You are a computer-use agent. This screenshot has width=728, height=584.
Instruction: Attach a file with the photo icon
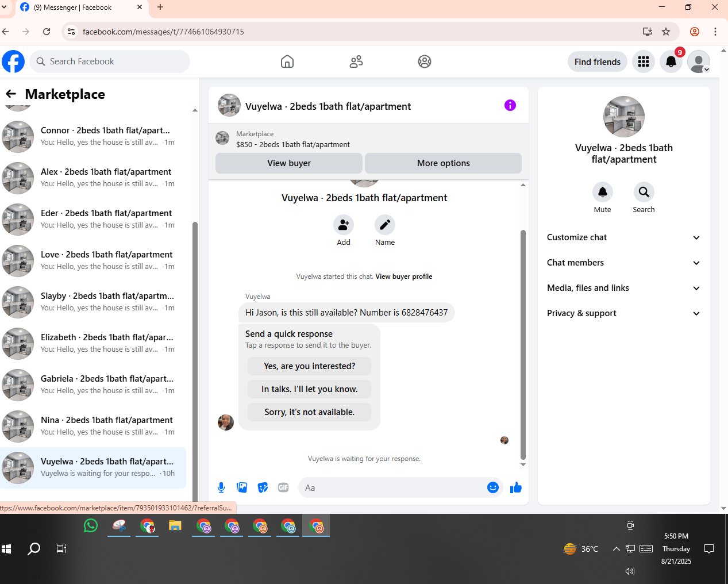tap(242, 487)
